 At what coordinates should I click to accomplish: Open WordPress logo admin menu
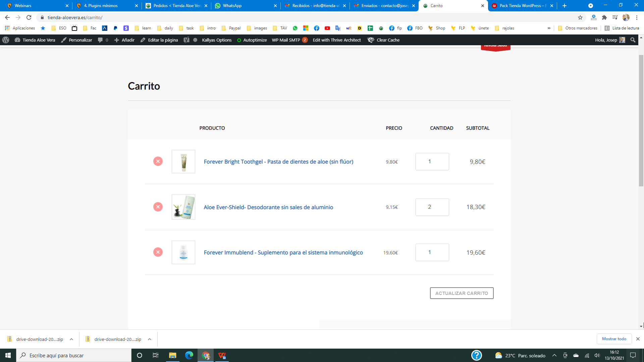(x=6, y=40)
